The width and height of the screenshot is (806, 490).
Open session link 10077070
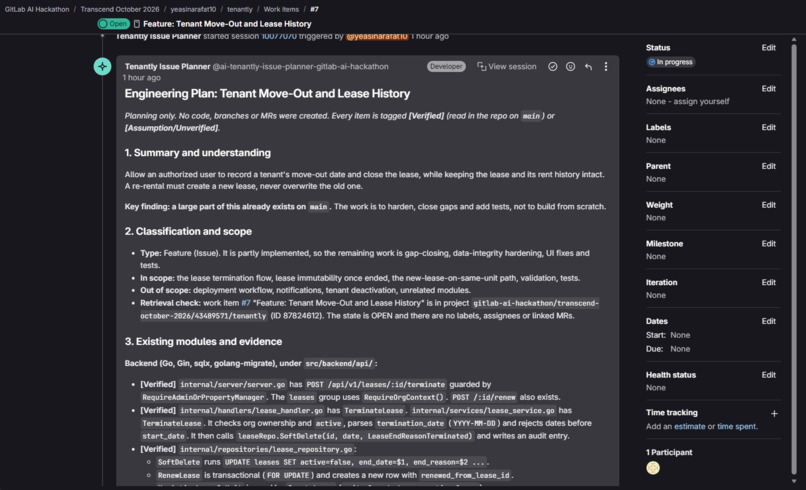pos(279,36)
